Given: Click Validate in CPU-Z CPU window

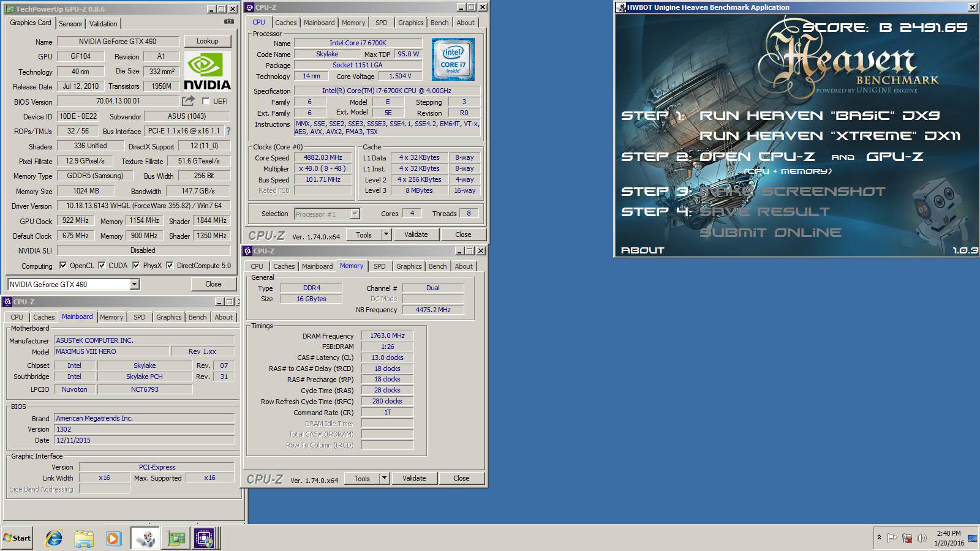Looking at the screenshot, I should coord(416,234).
